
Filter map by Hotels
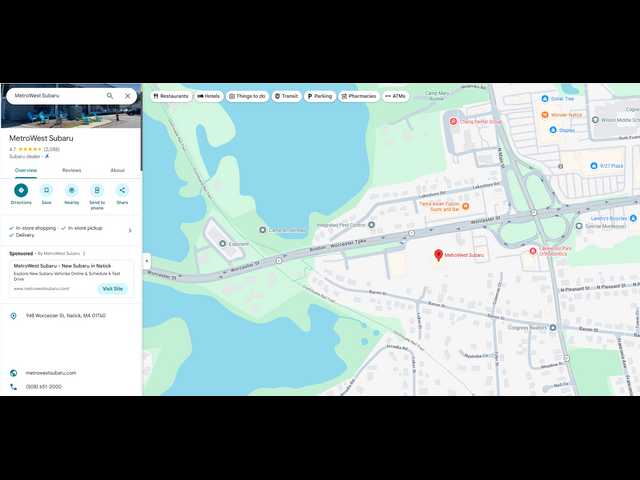point(209,96)
